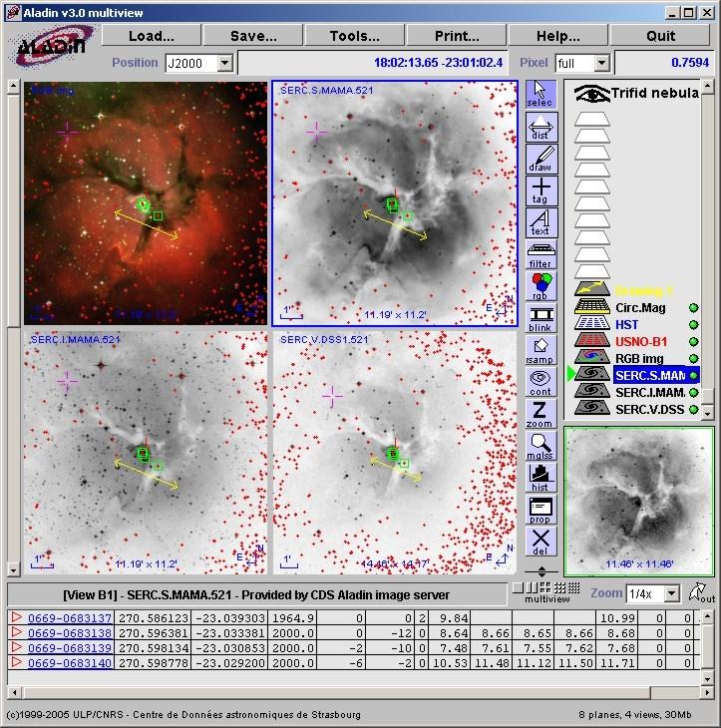Select the dist measurement tool
The height and width of the screenshot is (728, 721).
pos(541,128)
